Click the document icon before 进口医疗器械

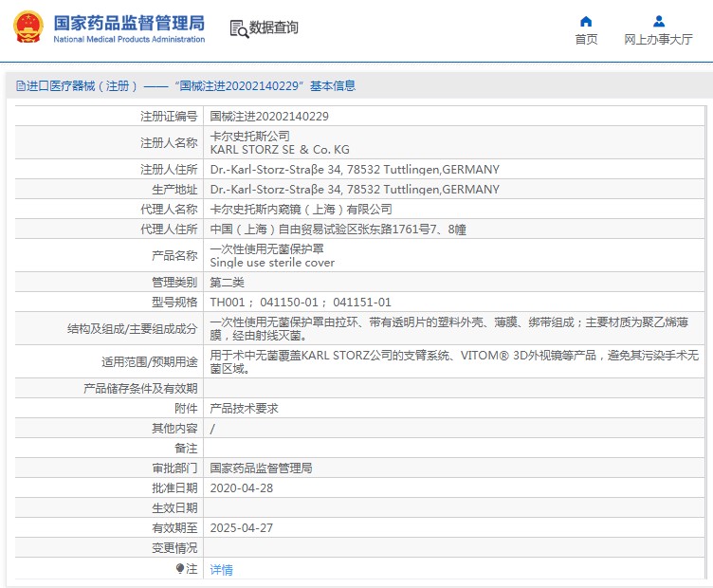(x=21, y=85)
